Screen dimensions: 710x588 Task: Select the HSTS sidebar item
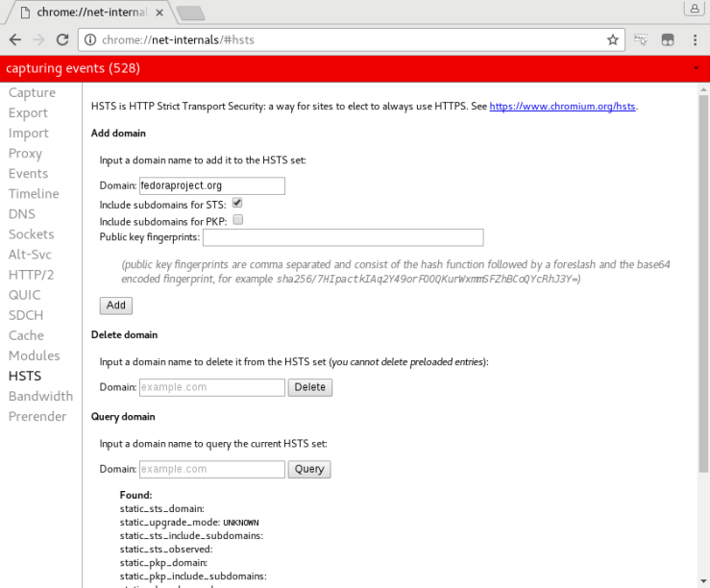tap(25, 376)
